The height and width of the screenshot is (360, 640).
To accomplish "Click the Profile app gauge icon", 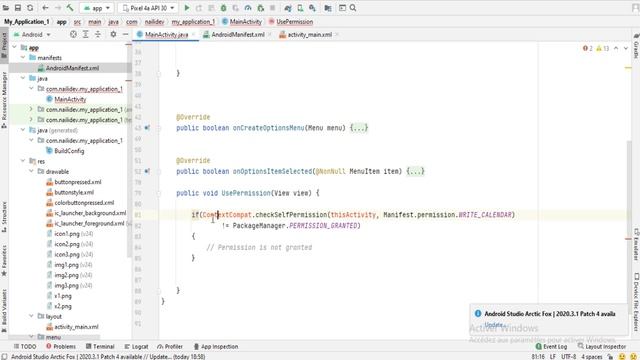I will pyautogui.click(x=248, y=8).
